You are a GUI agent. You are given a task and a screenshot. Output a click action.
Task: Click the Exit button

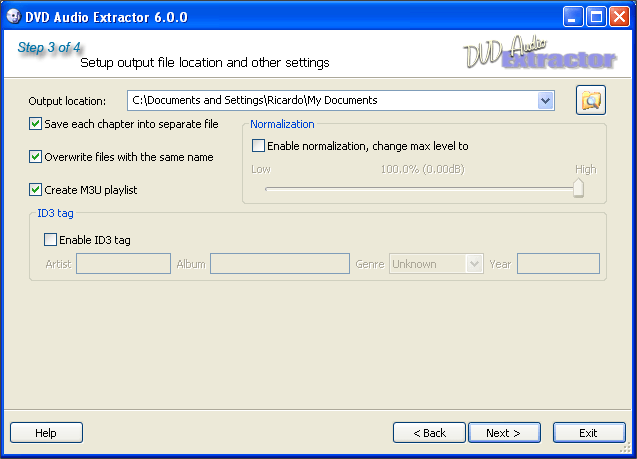click(x=589, y=433)
